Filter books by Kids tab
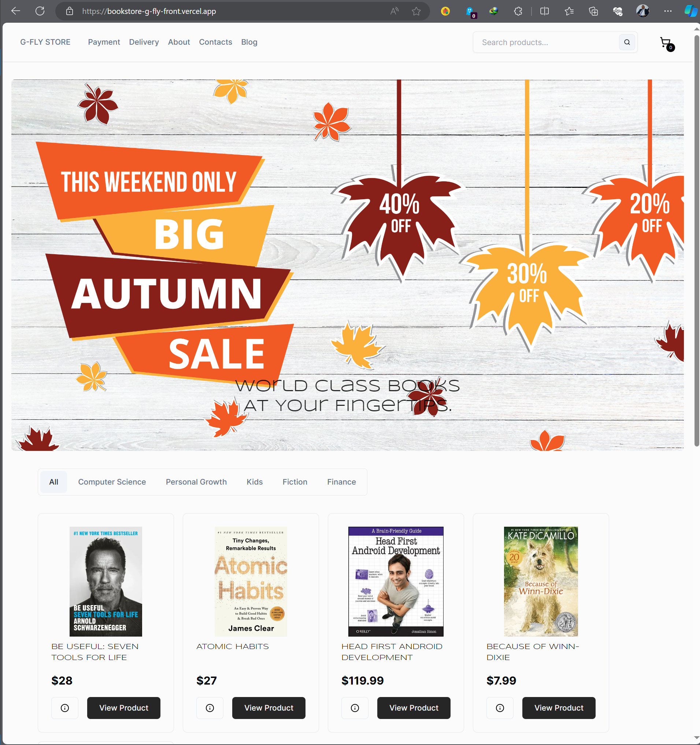Viewport: 700px width, 745px height. [x=255, y=482]
